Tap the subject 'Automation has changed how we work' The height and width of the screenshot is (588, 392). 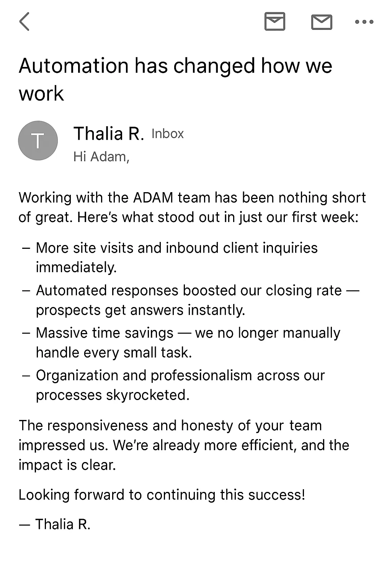pos(175,80)
